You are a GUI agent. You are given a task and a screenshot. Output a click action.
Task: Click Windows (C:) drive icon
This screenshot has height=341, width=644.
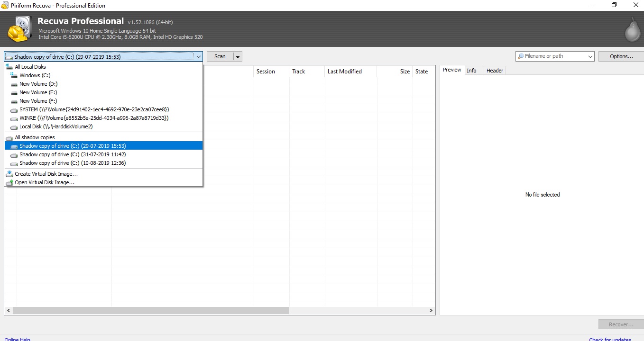pos(14,75)
